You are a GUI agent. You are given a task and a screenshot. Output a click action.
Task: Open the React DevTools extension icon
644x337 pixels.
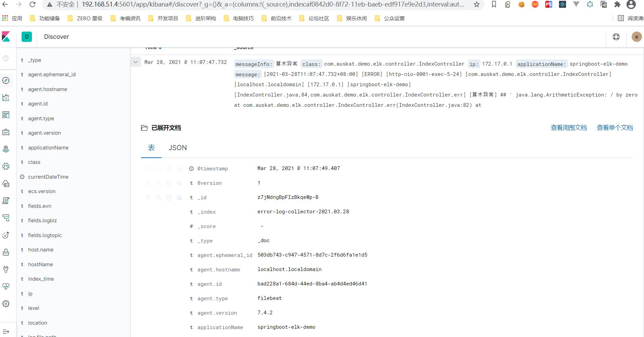click(x=562, y=4)
